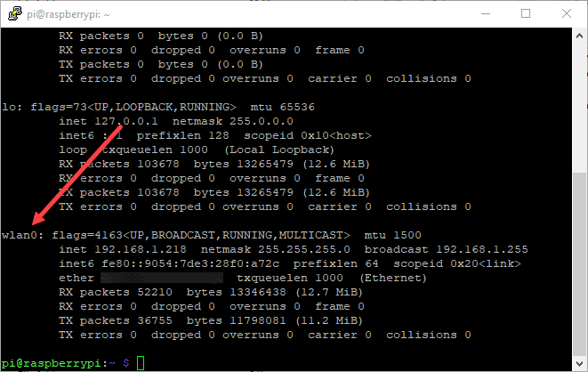
Task: Click the IP address 192.168.1.218
Action: pyautogui.click(x=141, y=249)
